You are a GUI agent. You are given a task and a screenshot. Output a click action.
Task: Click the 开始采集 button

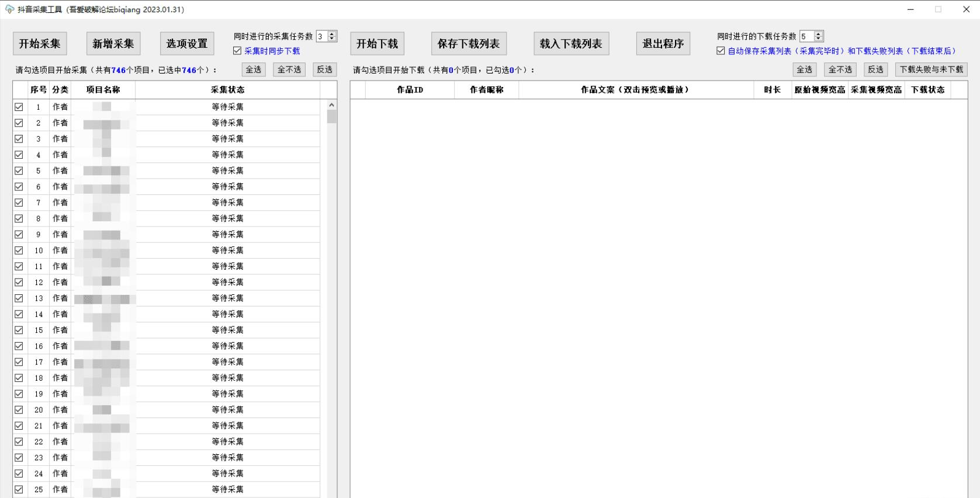[x=40, y=44]
